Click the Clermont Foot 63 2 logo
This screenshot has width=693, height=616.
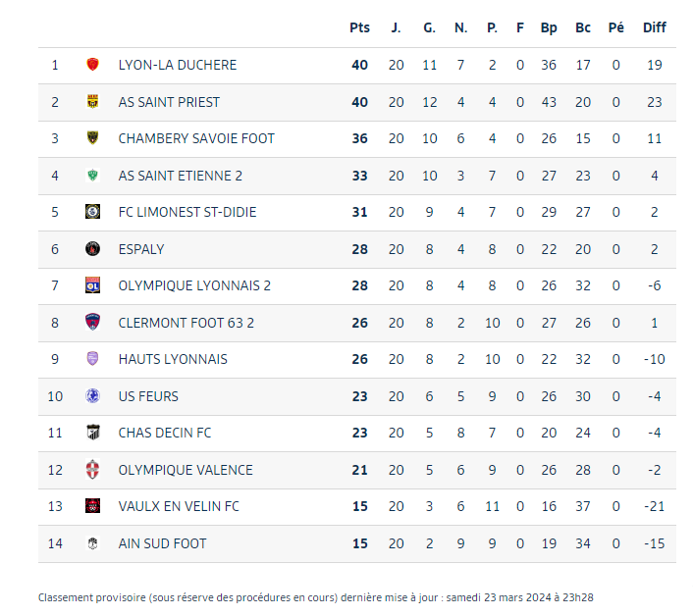(x=93, y=323)
